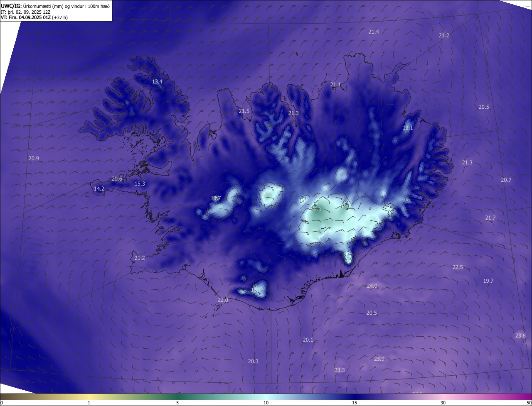Click the 20.6 value label
This screenshot has width=532, height=406.
point(117,179)
